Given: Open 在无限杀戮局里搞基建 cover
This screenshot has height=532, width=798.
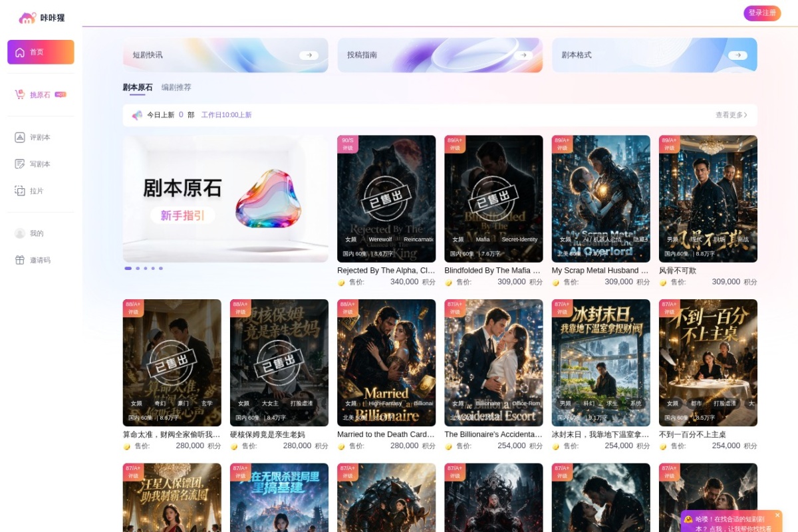Looking at the screenshot, I should [279, 497].
